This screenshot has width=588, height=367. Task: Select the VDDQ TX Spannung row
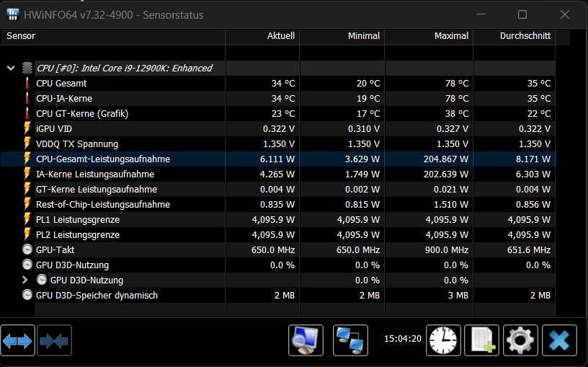pos(278,143)
